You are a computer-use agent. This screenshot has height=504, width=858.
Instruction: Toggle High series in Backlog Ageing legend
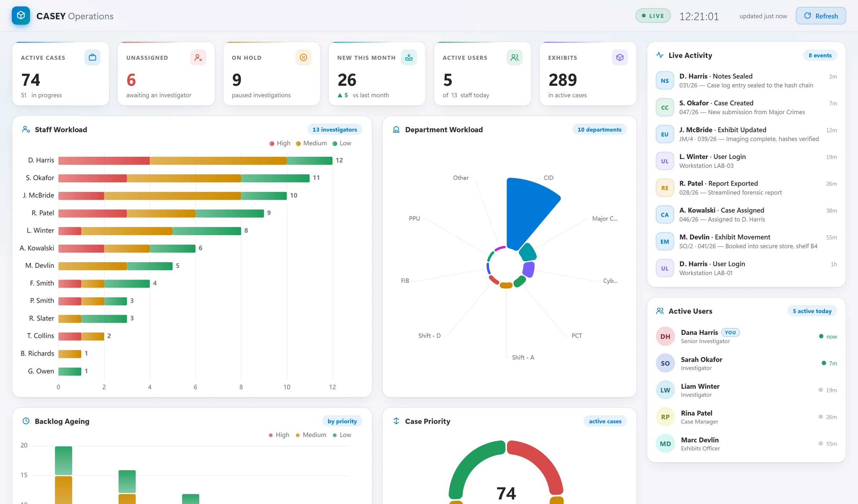click(279, 435)
